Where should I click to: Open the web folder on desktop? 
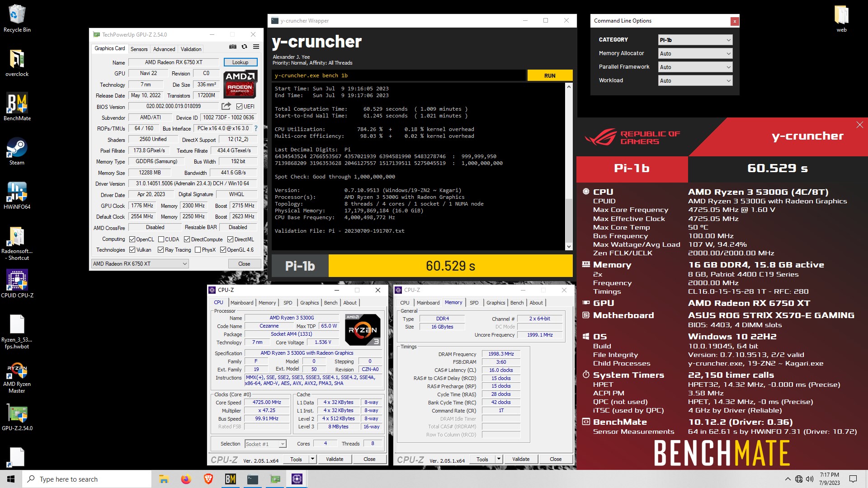[x=841, y=19]
